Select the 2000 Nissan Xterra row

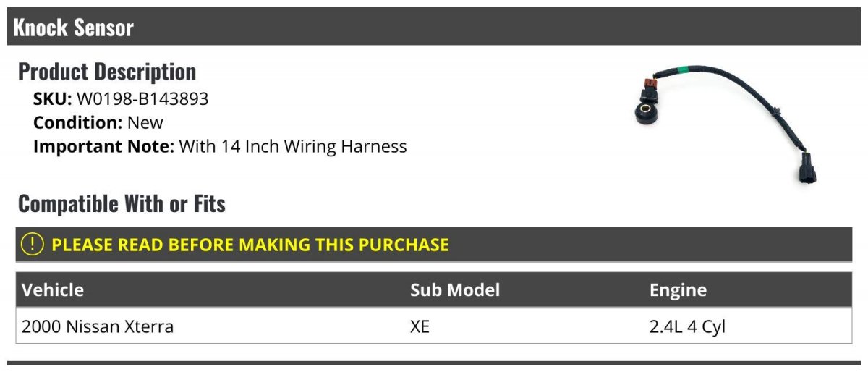434,326
